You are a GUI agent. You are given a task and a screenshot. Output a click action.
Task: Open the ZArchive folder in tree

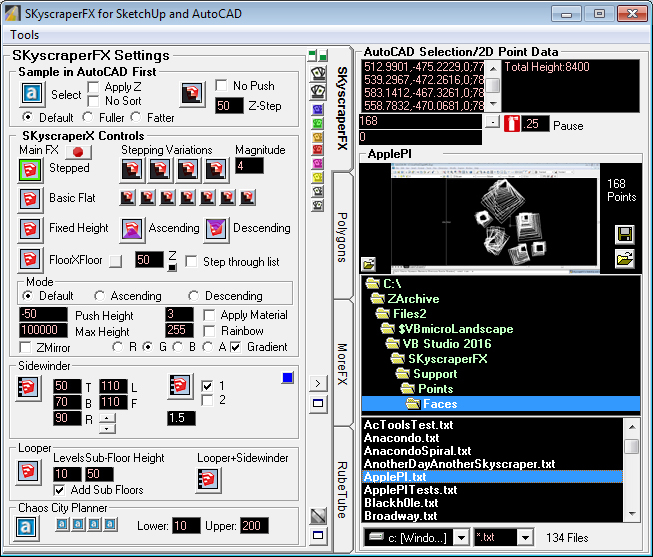coord(413,299)
